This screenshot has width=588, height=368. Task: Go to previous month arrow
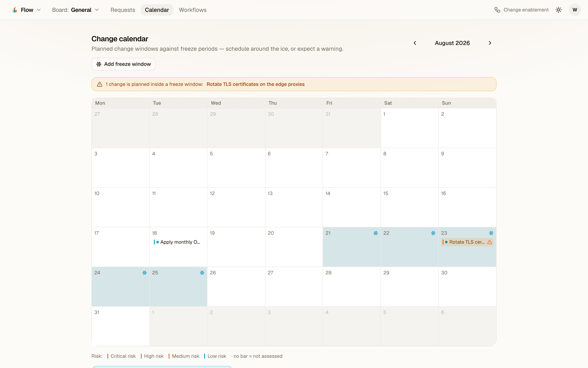tap(415, 43)
